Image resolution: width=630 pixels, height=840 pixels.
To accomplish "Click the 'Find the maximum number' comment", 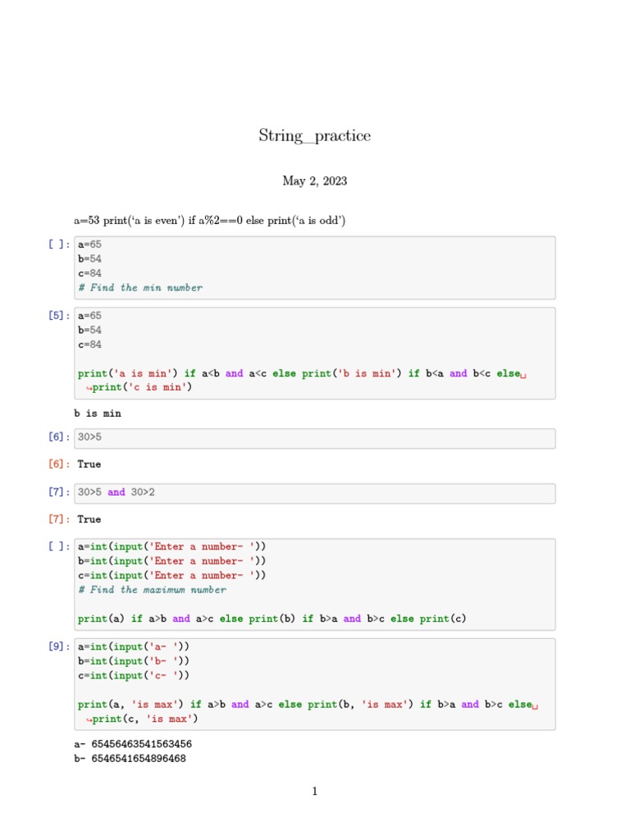I will click(x=152, y=590).
